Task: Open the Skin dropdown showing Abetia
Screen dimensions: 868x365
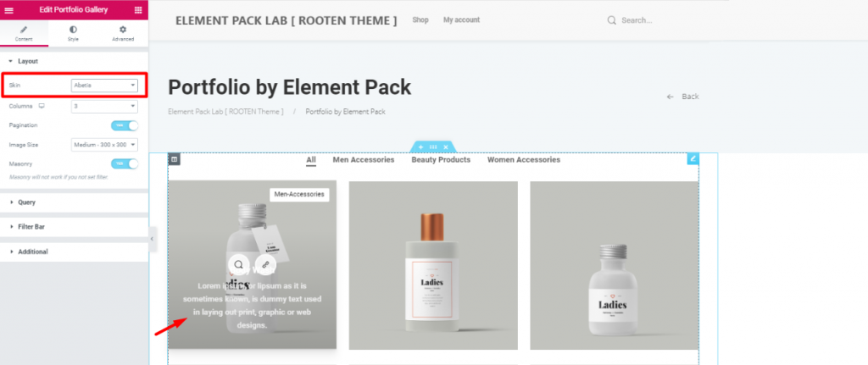Action: [104, 86]
